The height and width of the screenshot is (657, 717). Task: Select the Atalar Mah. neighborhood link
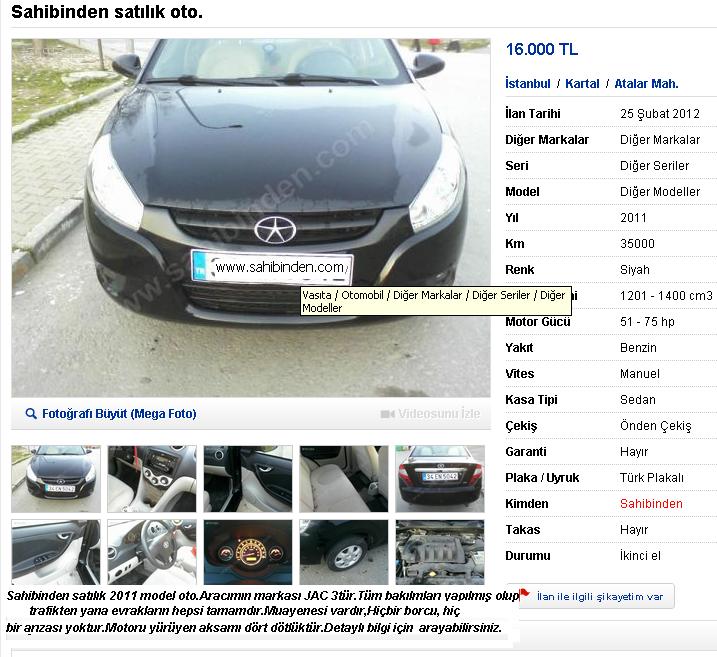point(646,84)
